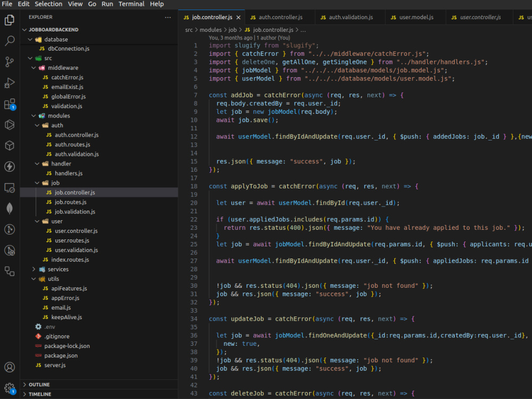Click the 'job' breadcrumb segment
The height and width of the screenshot is (399, 532).
tap(232, 30)
